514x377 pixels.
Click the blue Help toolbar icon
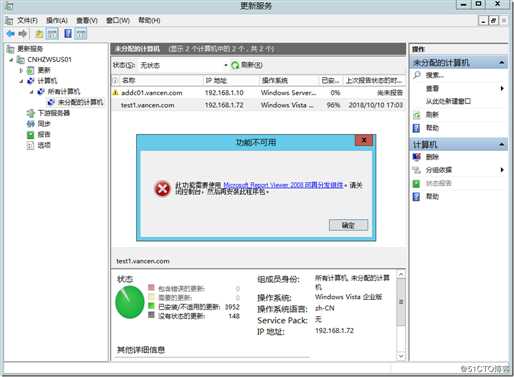(x=68, y=33)
